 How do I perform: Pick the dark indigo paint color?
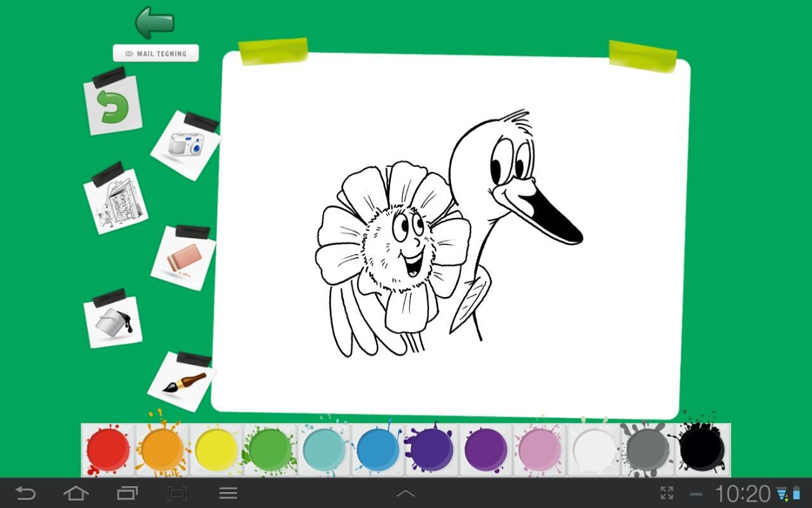[431, 450]
